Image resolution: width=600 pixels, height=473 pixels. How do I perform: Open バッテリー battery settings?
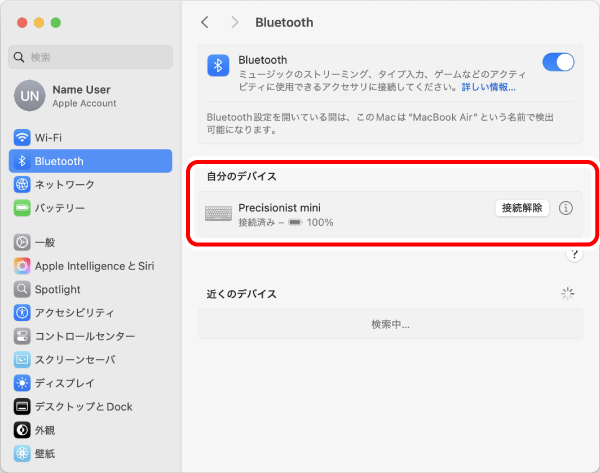pos(90,208)
